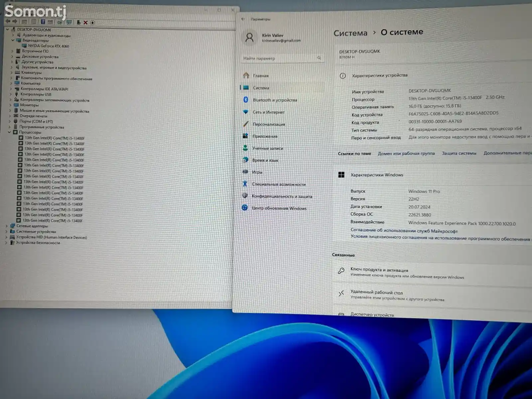Image resolution: width=532 pixels, height=399 pixels.
Task: Open Help (blue question mark) in Device Manager toolbar
Action: [43, 22]
